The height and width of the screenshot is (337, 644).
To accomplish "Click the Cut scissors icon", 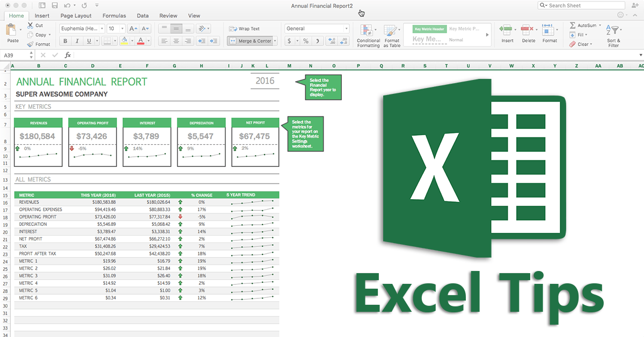I will point(30,25).
